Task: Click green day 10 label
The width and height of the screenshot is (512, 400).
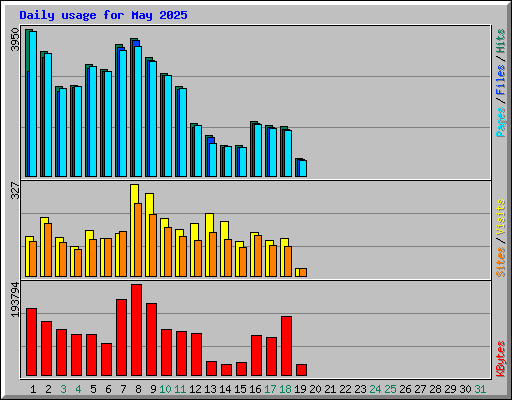Action: pos(165,389)
